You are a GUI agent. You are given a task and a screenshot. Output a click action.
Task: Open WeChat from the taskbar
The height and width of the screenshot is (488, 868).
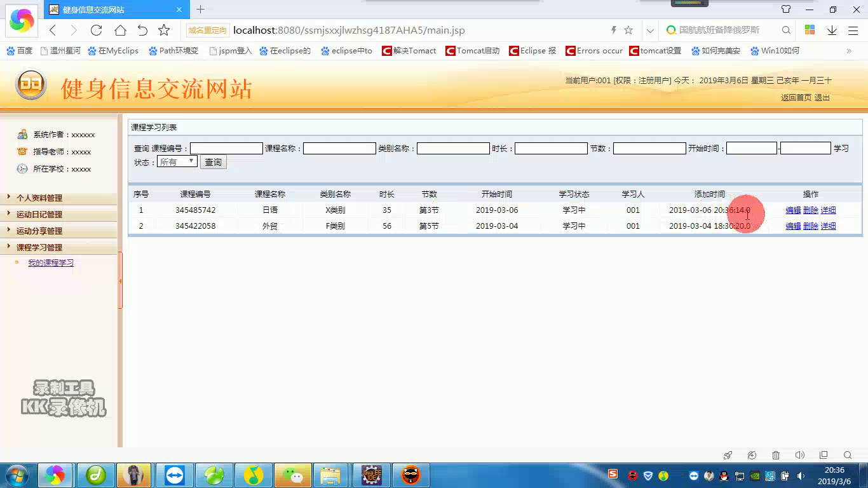pyautogui.click(x=292, y=475)
